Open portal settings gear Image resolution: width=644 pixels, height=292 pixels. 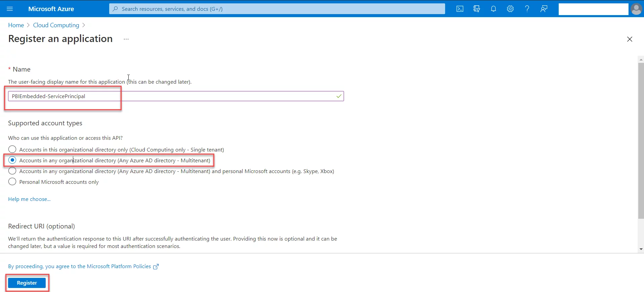click(510, 9)
